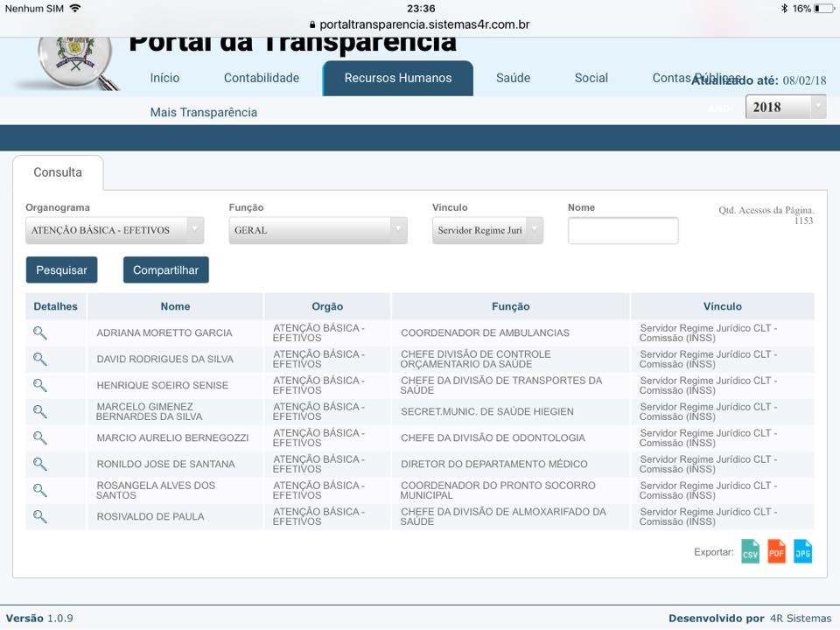This screenshot has width=840, height=630.
Task: Click SECRET.MUNIC. DE SAÚDE HIEGIEN cell
Action: (x=487, y=411)
